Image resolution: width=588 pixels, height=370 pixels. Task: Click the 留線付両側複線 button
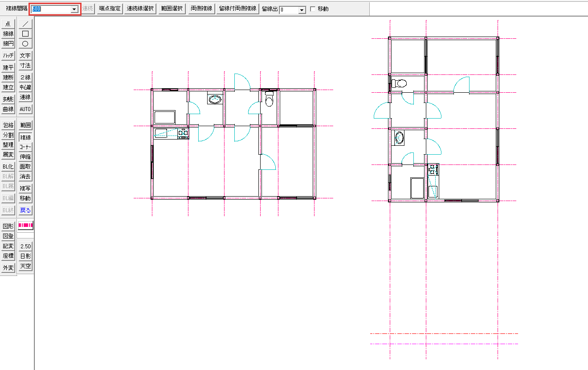(x=238, y=9)
